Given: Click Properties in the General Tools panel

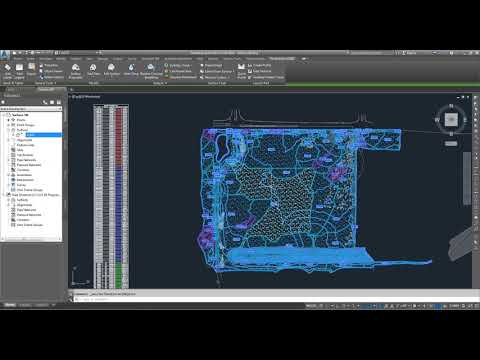Looking at the screenshot, I should (49, 65).
